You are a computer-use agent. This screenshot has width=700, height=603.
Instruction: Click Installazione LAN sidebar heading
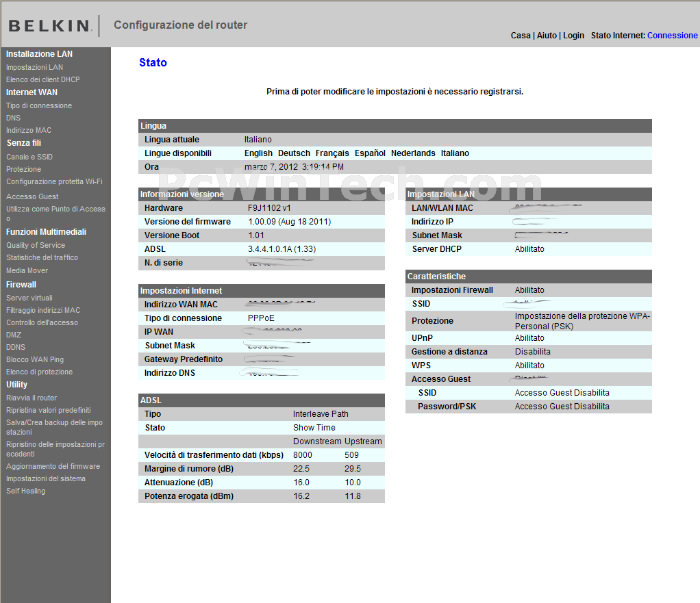click(39, 54)
